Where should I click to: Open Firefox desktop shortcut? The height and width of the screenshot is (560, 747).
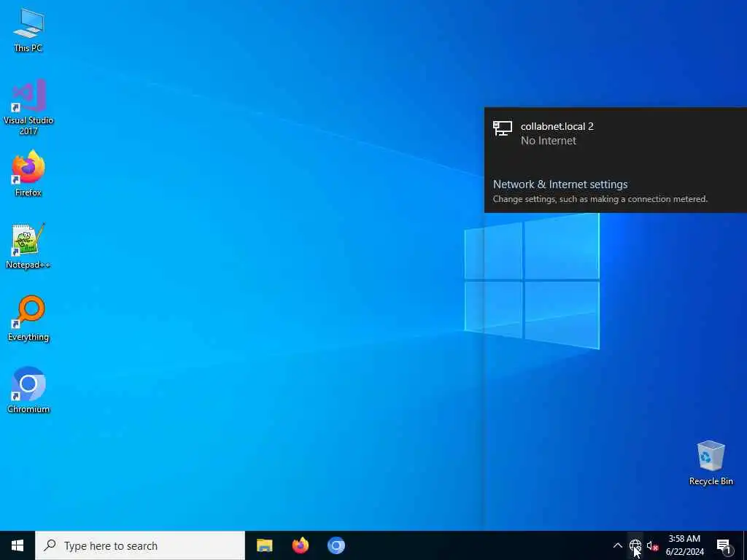(28, 174)
